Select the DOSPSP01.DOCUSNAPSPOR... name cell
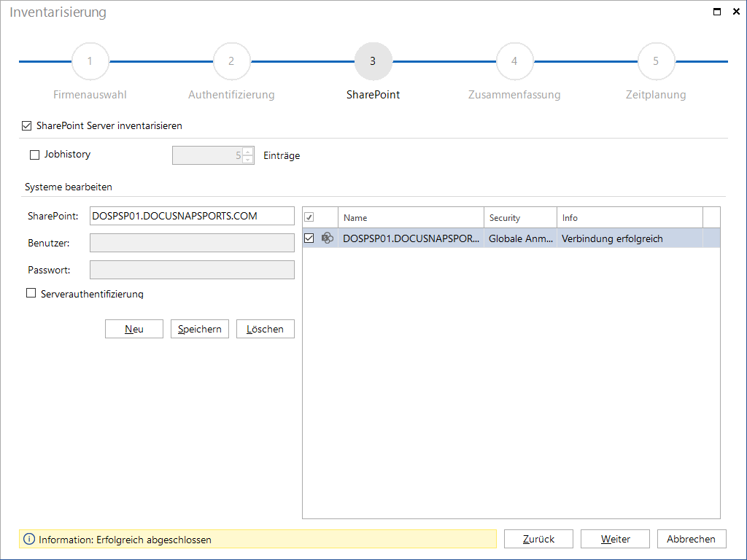 click(x=411, y=238)
